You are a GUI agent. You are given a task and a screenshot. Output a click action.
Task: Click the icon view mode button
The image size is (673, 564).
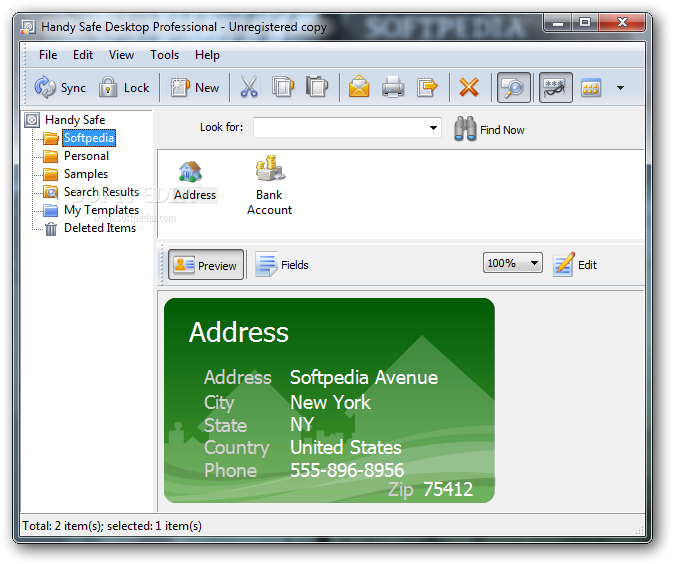(x=591, y=88)
